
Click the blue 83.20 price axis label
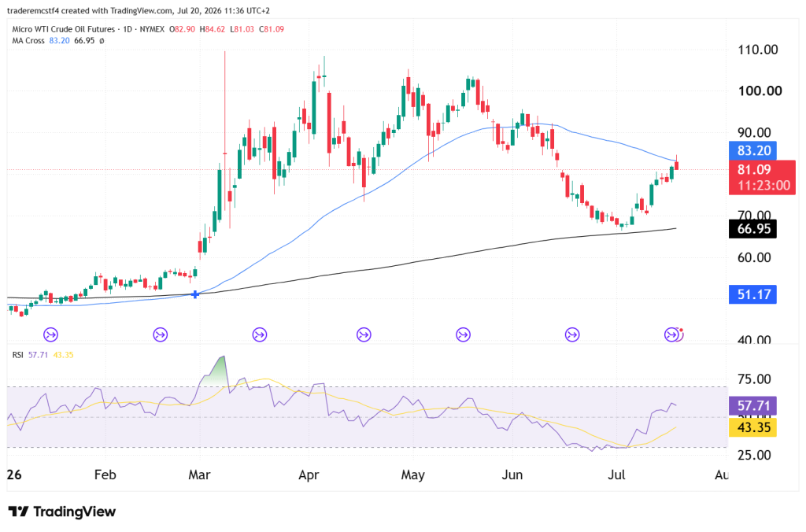(x=752, y=150)
